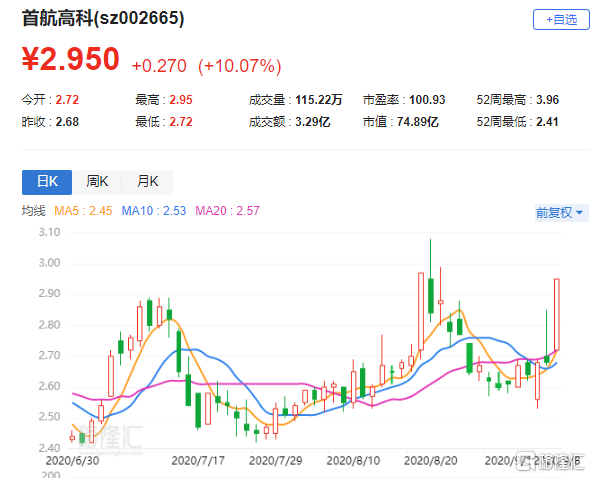Screen dimensions: 591x478
Task: Click the 2020/7/29 date axis label
Action: pyautogui.click(x=276, y=461)
